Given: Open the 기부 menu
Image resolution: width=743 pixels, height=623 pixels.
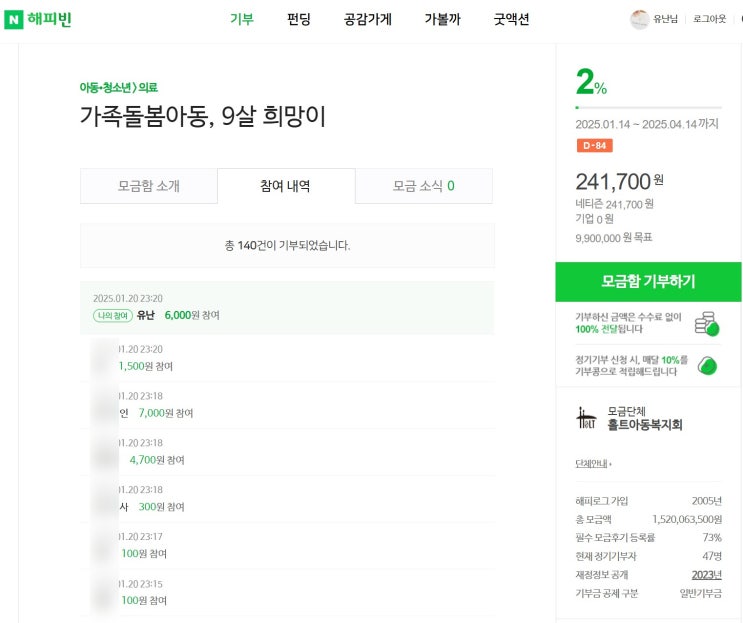Looking at the screenshot, I should coord(242,19).
